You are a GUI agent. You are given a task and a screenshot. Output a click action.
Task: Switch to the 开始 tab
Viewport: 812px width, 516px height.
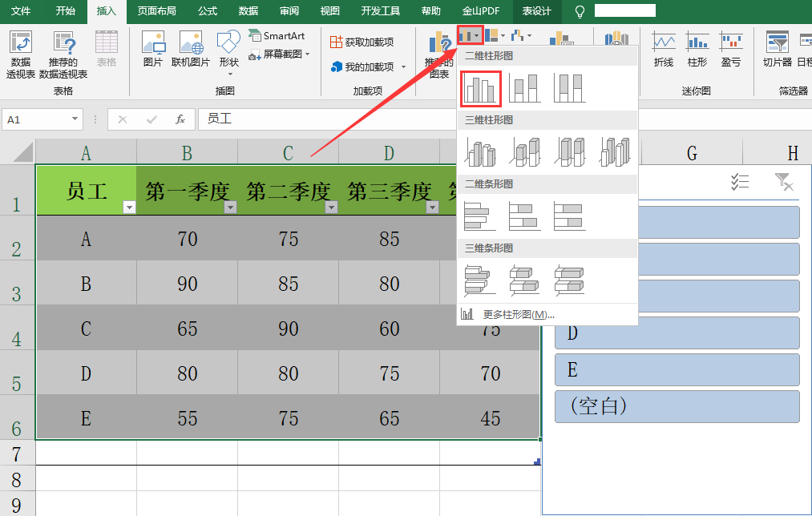pos(65,11)
